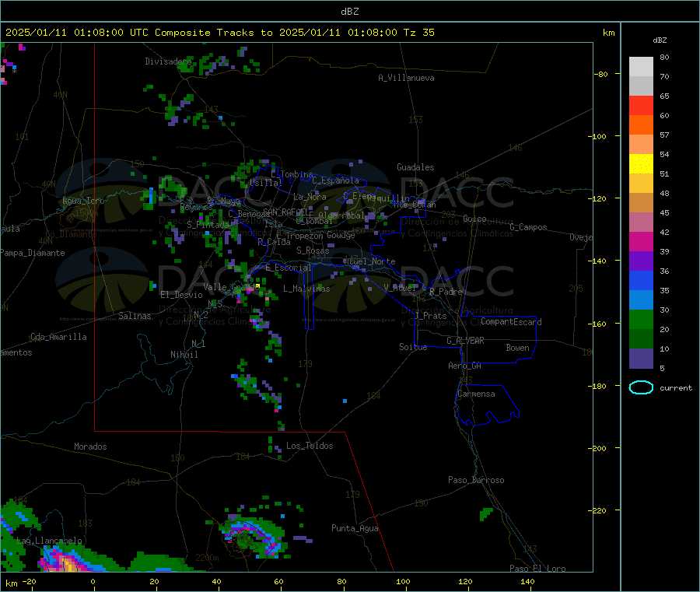Click the 'Aero_GA' map label
This screenshot has width=700, height=592.
[465, 366]
